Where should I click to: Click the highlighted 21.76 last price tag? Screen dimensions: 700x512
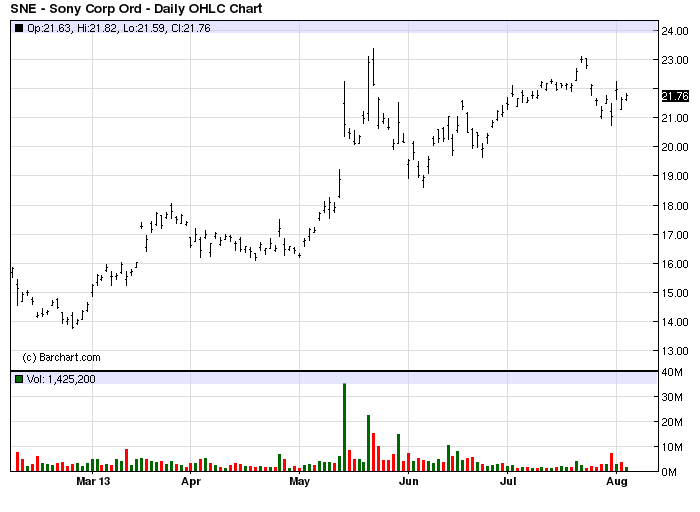(675, 96)
